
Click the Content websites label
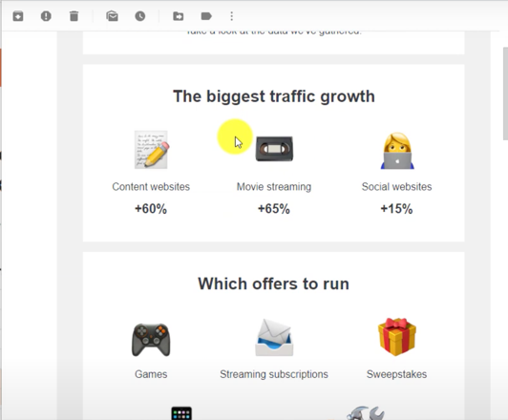pyautogui.click(x=151, y=187)
